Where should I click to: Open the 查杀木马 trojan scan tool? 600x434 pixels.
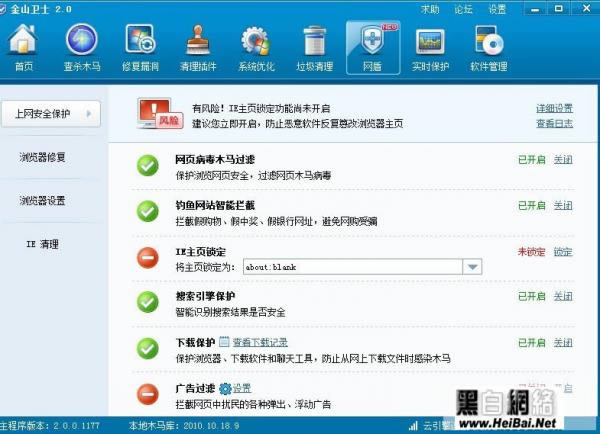pos(82,47)
